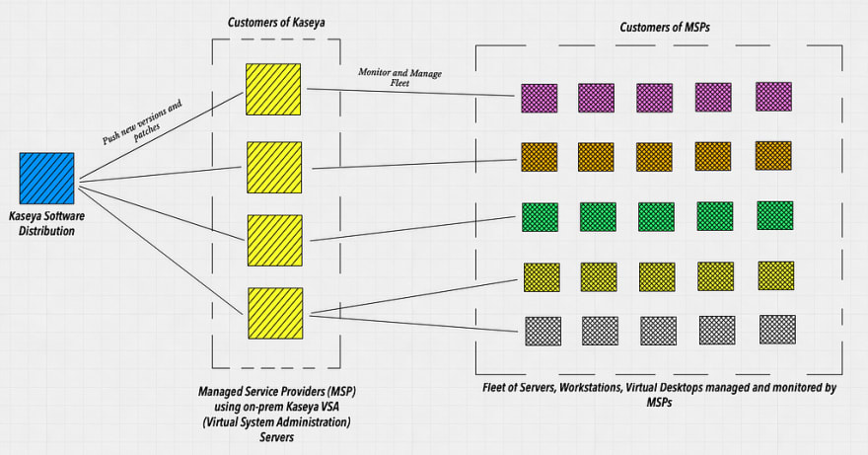Click the first gray fleet square

pos(543,331)
